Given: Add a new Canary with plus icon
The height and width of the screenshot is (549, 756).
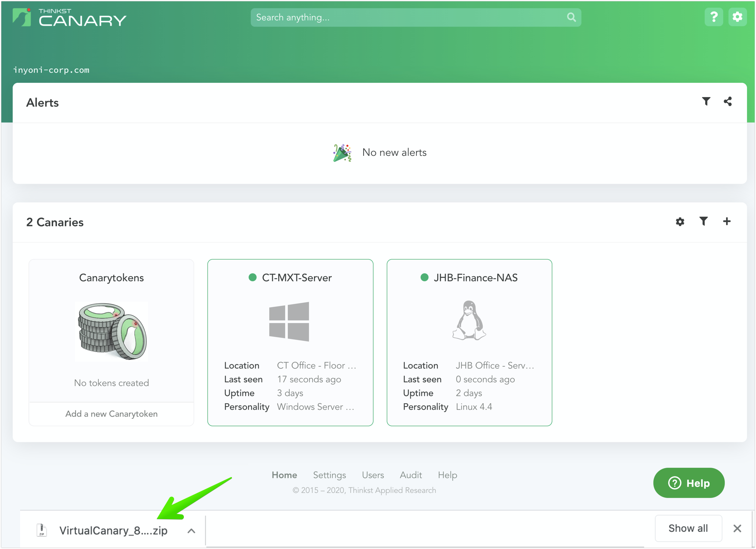Looking at the screenshot, I should click(727, 221).
